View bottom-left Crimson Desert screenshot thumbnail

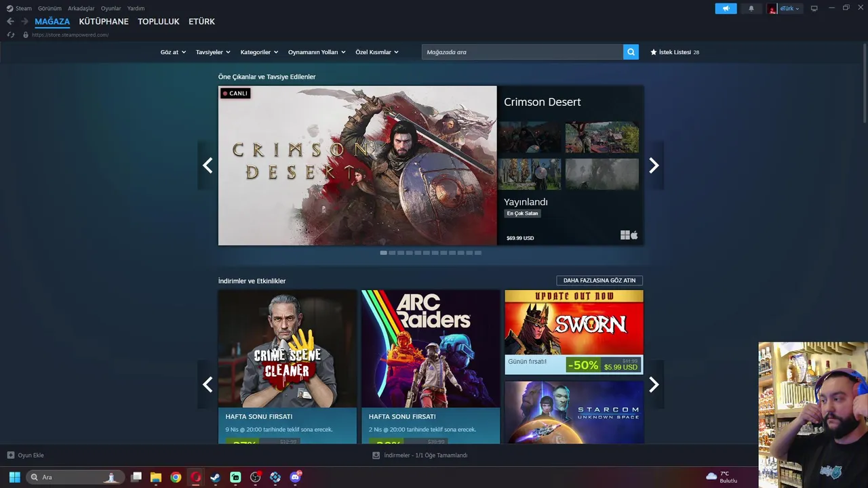click(530, 174)
